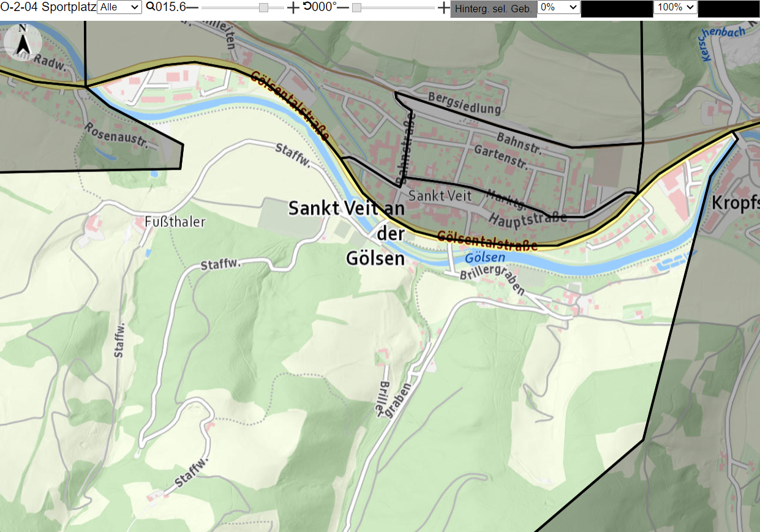
Task: Decrease zoom with the minus icon
Action: pyautogui.click(x=192, y=7)
